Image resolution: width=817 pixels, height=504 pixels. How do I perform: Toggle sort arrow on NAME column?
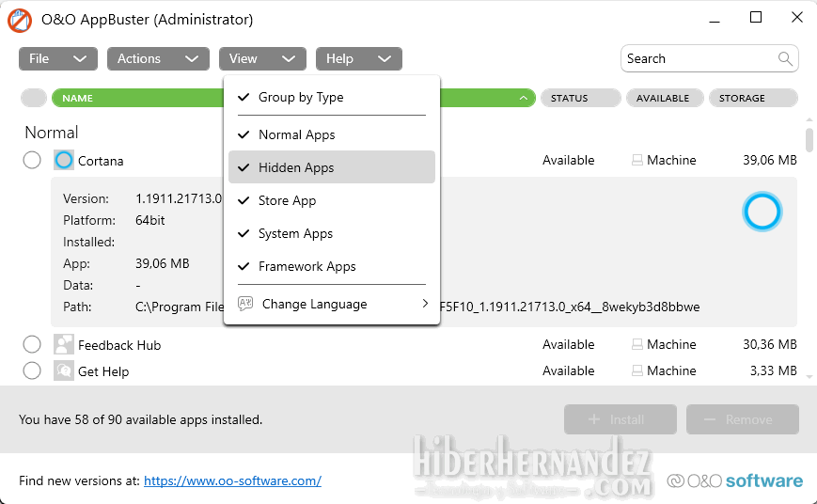point(523,98)
